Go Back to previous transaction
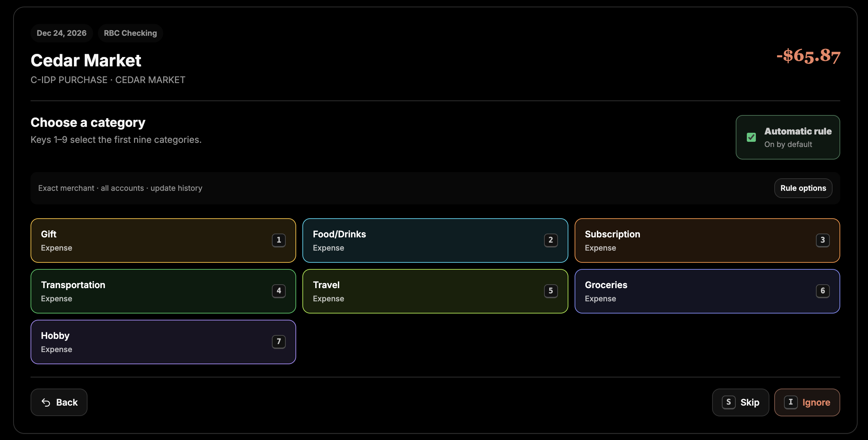Viewport: 868px width, 440px height. pyautogui.click(x=59, y=402)
